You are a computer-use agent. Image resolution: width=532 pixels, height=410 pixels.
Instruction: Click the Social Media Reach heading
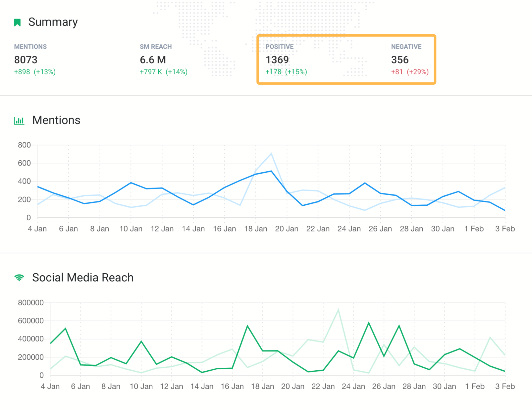coord(83,278)
